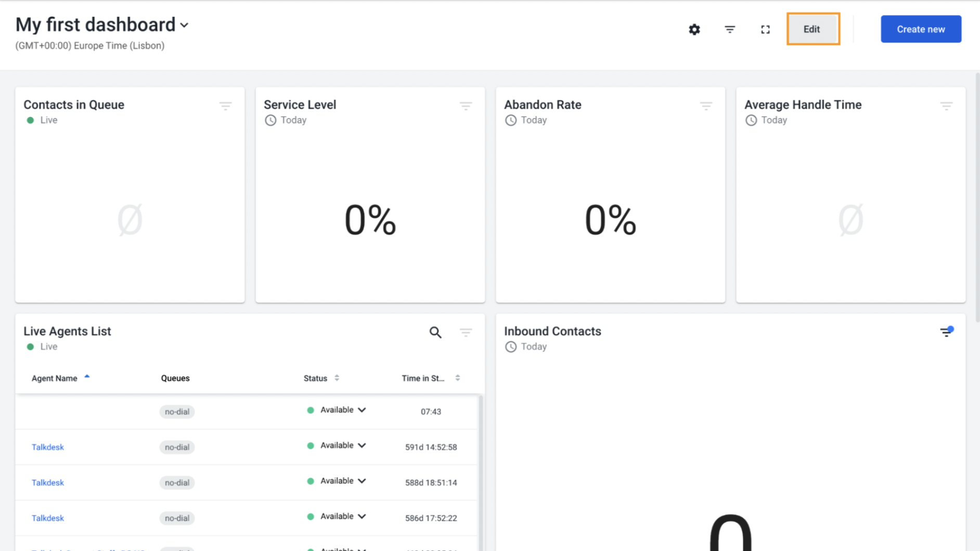Click the Service Level 0% value
The height and width of the screenshot is (551, 980).
click(x=370, y=220)
